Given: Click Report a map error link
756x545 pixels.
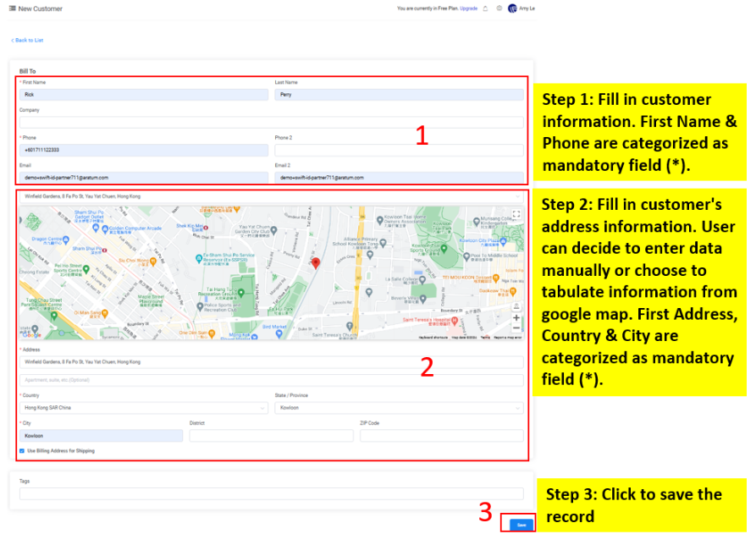Looking at the screenshot, I should [508, 338].
